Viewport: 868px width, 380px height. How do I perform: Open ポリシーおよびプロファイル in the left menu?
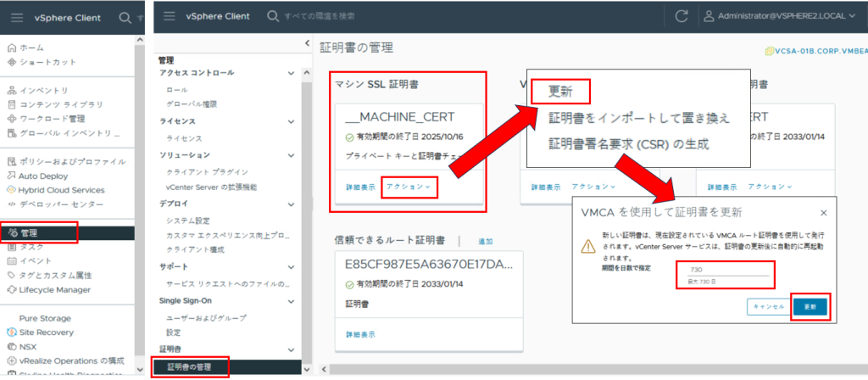[x=66, y=162]
